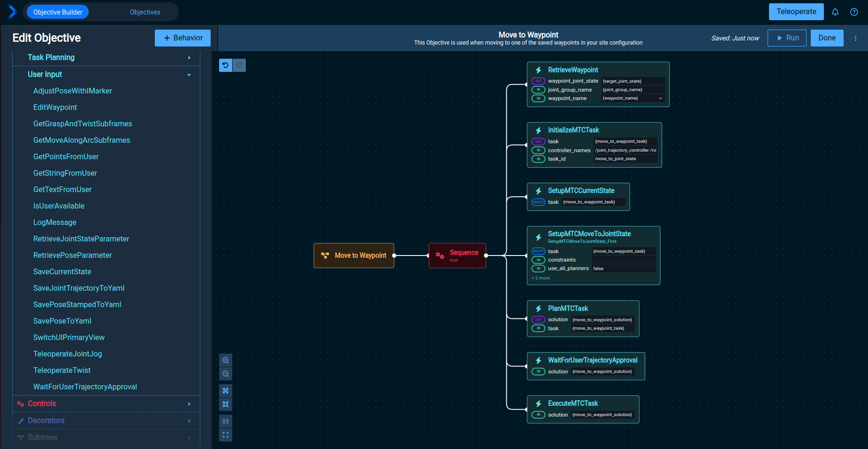This screenshot has width=868, height=449.
Task: Edit the empty constraints field
Action: pos(624,260)
